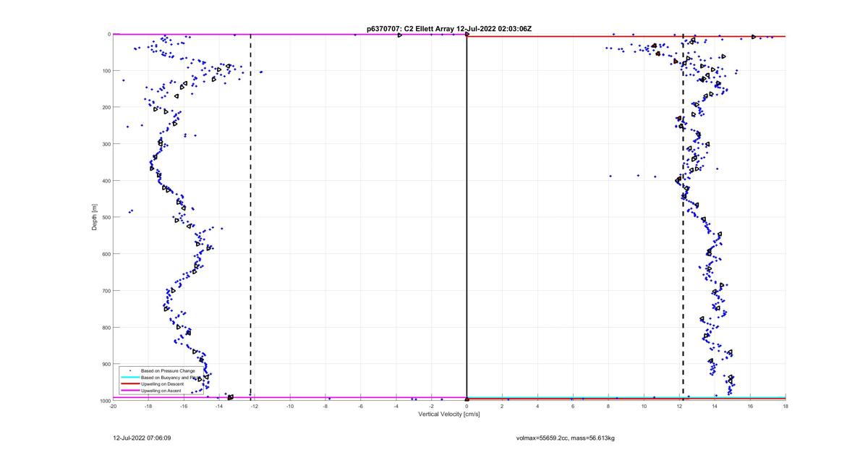The width and height of the screenshot is (868, 450).
Task: Click x-axis tick label '-12'
Action: click(255, 406)
